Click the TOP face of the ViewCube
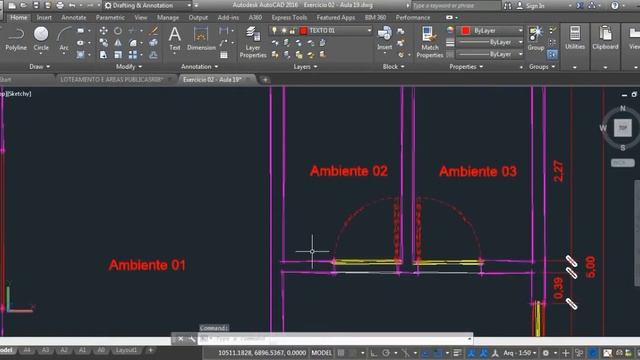This screenshot has width=640, height=360. coord(623,128)
